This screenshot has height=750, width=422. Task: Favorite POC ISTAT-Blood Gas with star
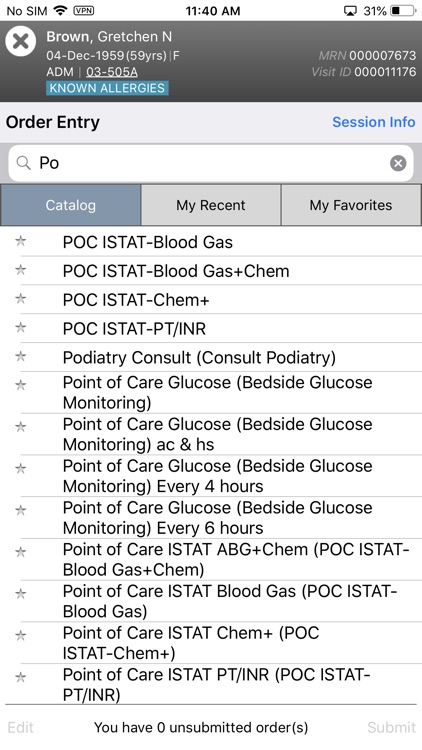pyautogui.click(x=21, y=241)
